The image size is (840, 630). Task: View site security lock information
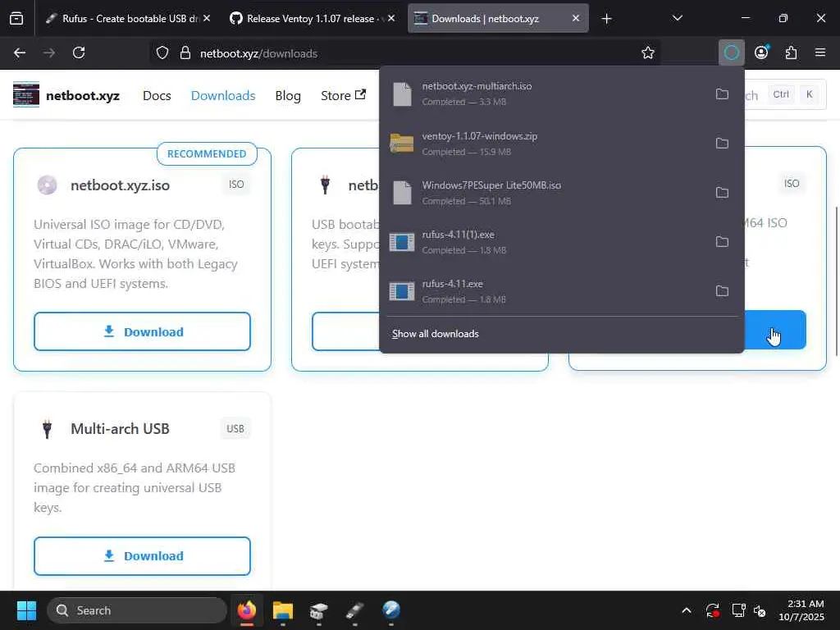tap(185, 53)
